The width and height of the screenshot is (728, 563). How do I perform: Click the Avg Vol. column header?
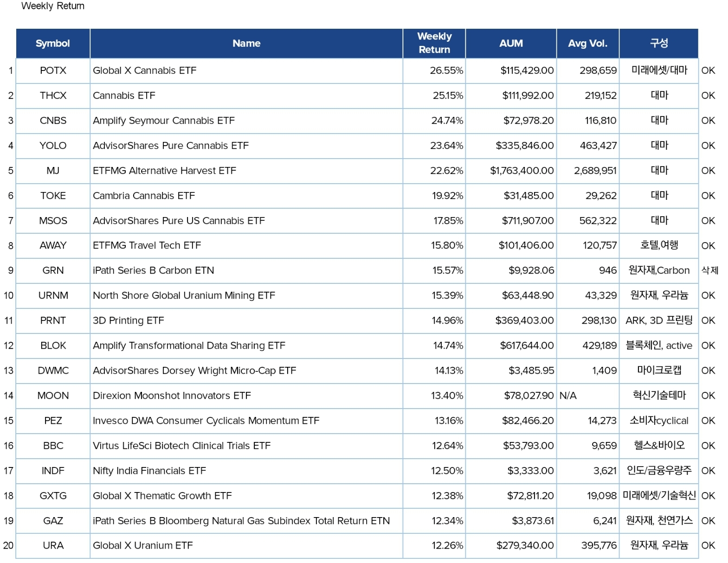click(588, 43)
